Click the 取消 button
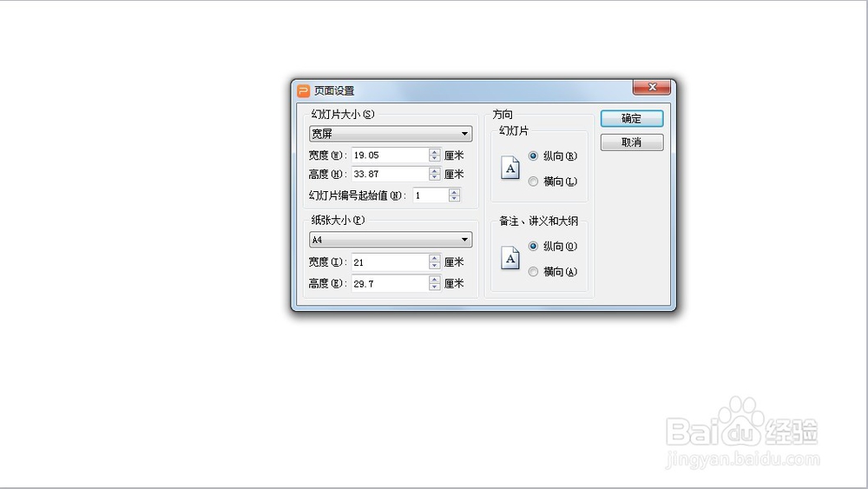The image size is (868, 489). (632, 142)
